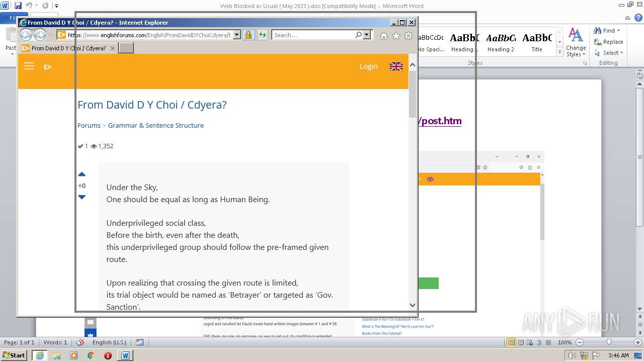644x362 pixels.
Task: Click Zoom Out minus button in Word
Action: 579,342
